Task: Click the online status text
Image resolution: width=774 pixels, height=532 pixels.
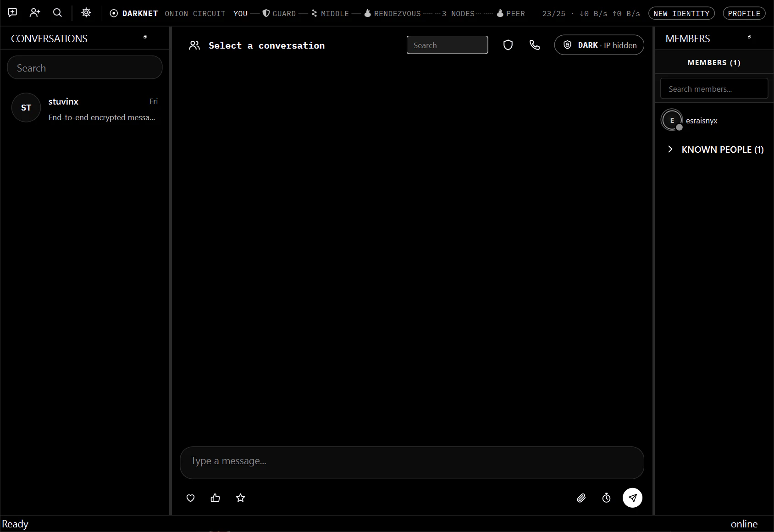Action: click(x=744, y=524)
